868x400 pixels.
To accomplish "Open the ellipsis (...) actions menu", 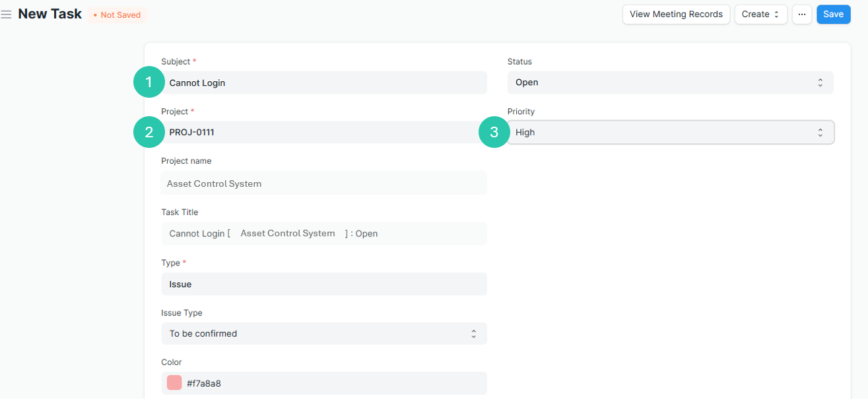I will (x=802, y=14).
